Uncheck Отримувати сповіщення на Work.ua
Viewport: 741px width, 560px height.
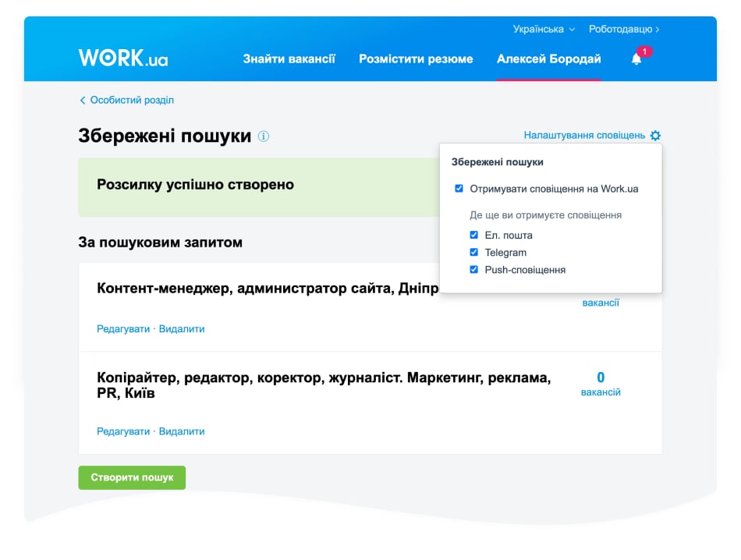459,189
